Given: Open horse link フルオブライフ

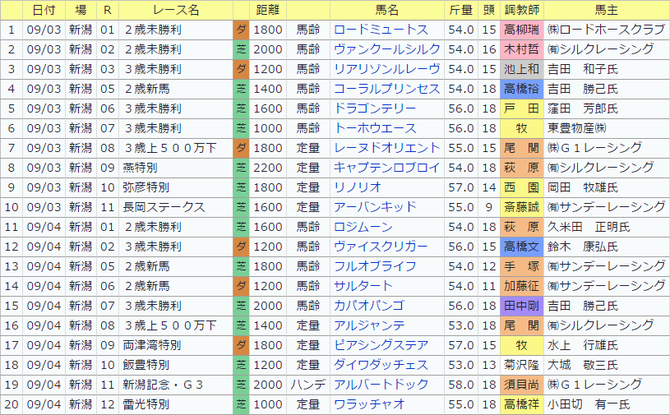Looking at the screenshot, I should (375, 266).
